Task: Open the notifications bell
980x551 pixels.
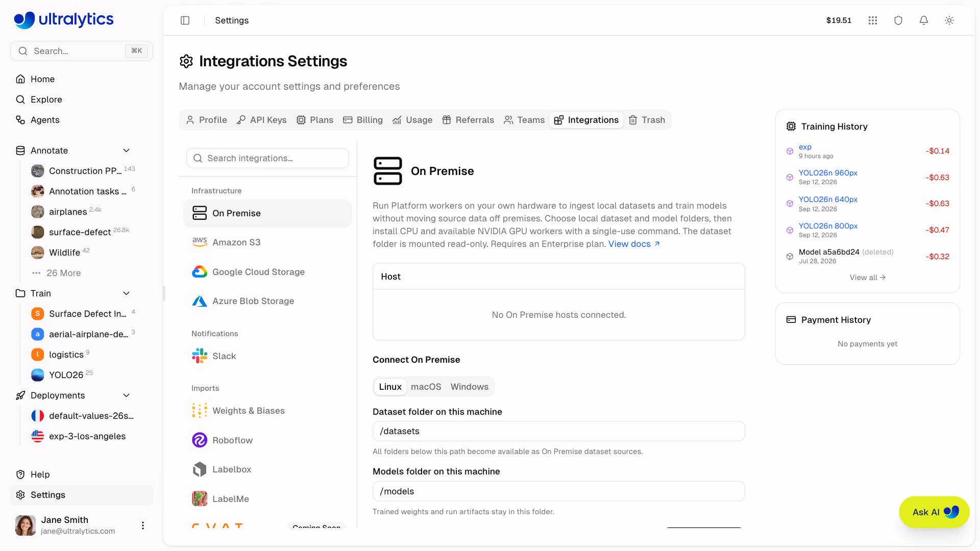Action: point(924,20)
